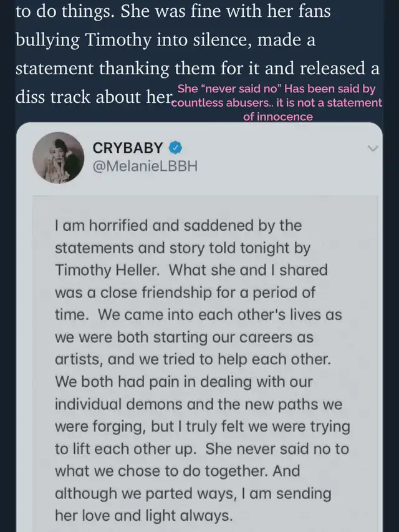Open the embedded statement image
399x532 pixels.
point(205,364)
